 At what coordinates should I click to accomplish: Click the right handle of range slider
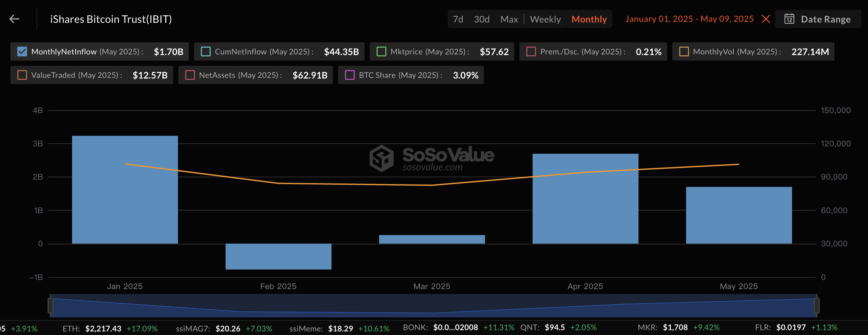816,305
